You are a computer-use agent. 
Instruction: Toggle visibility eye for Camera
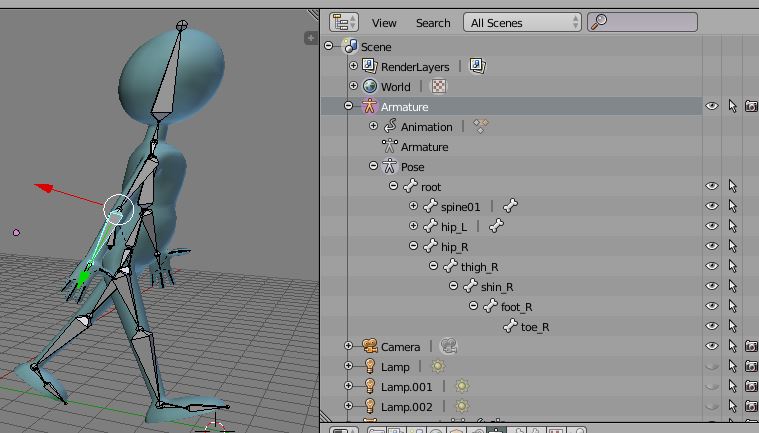712,346
